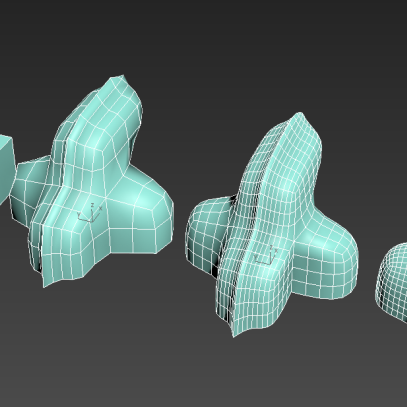Click the left rounded lobe of the smoothed mesh

[207, 230]
